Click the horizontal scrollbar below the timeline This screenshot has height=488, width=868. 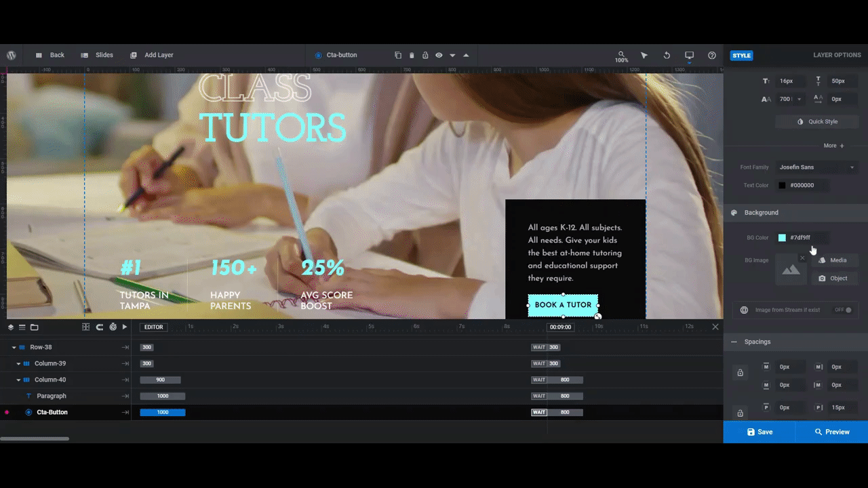click(35, 439)
